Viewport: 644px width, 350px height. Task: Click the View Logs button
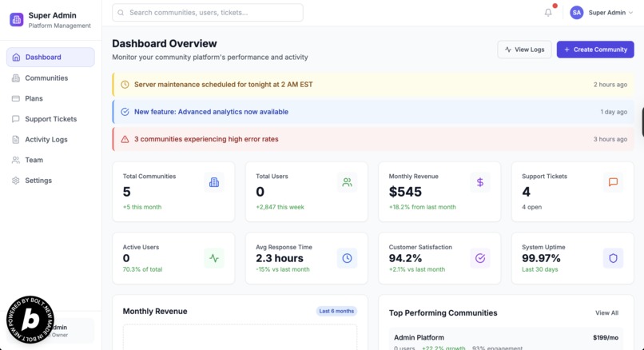524,50
